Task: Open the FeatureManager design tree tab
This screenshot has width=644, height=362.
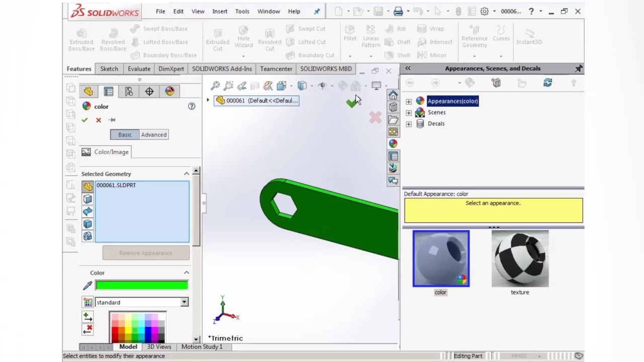Action: [x=88, y=91]
